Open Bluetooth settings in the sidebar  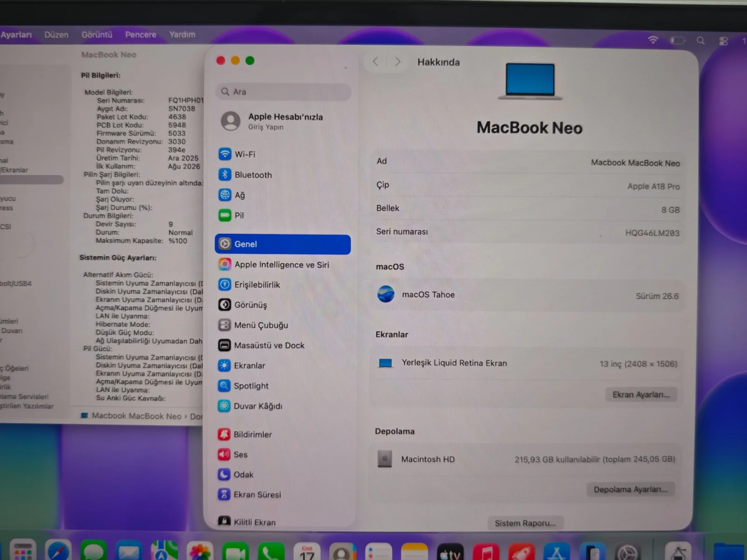283,175
